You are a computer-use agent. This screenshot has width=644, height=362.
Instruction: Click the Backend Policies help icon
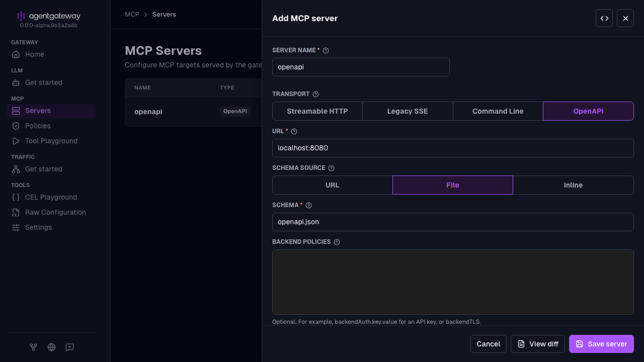coord(337,242)
